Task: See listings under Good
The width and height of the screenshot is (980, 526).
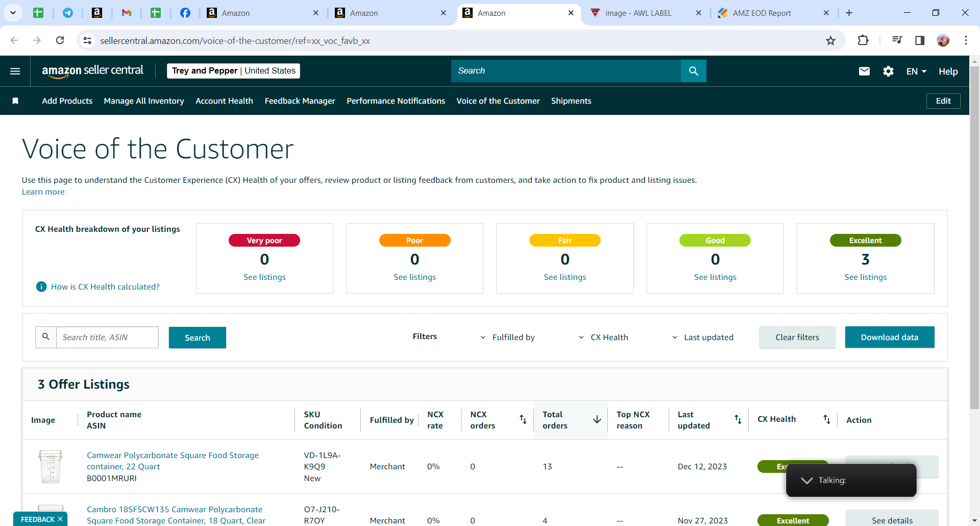Action: (715, 277)
